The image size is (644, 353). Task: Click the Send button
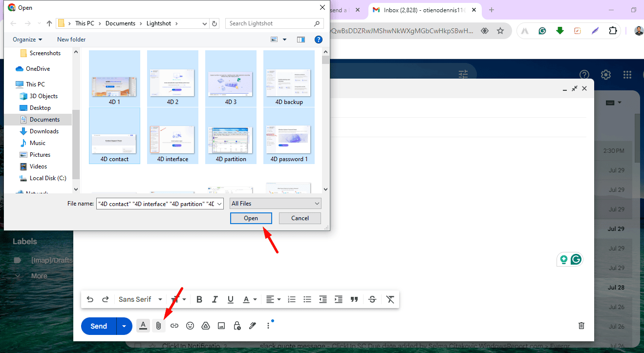(x=99, y=326)
